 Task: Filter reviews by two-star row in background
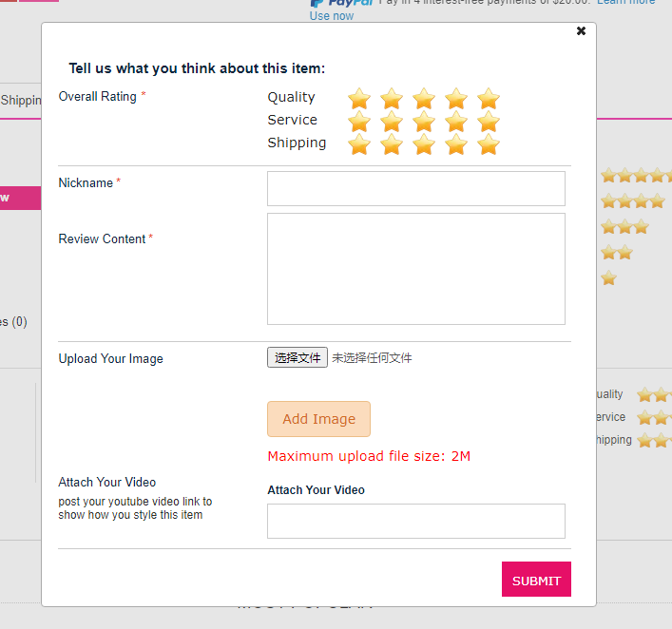tap(617, 253)
